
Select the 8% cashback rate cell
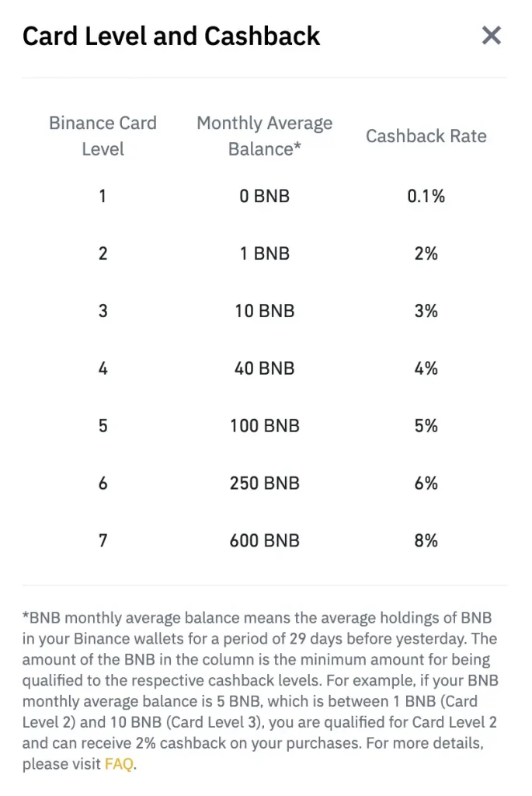(426, 541)
